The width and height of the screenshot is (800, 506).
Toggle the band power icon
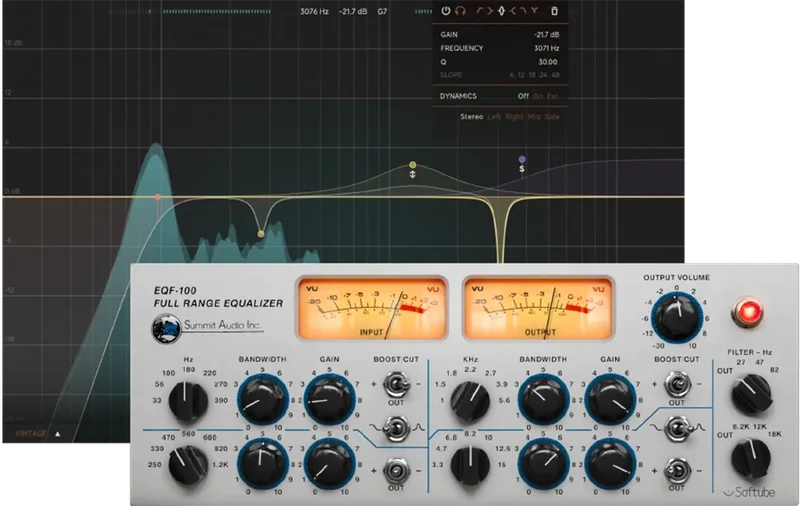click(445, 11)
